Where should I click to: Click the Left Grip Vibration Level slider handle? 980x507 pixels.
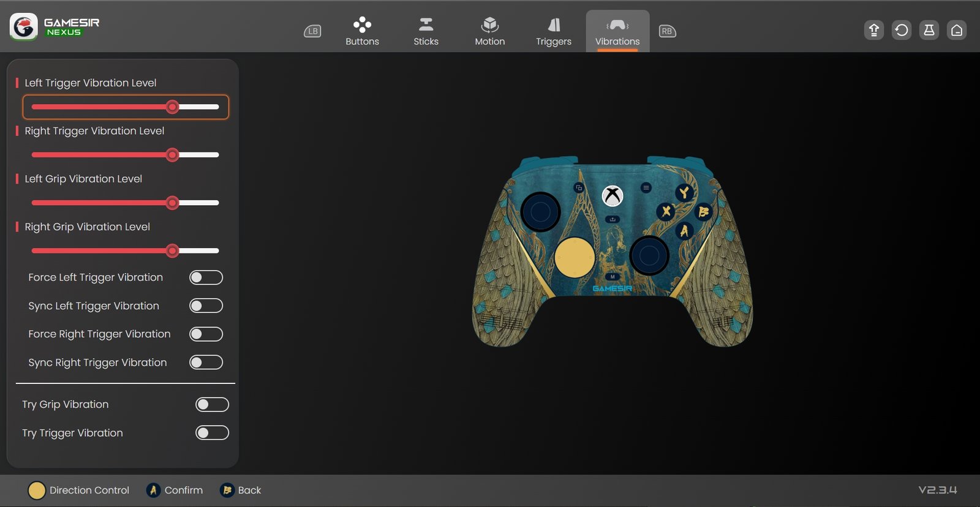pos(173,203)
